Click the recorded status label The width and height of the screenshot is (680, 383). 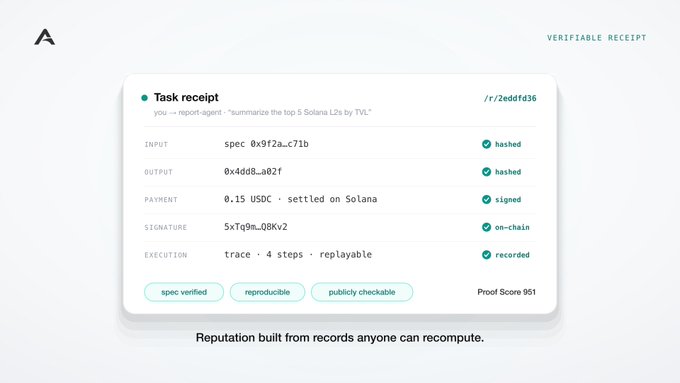click(512, 255)
